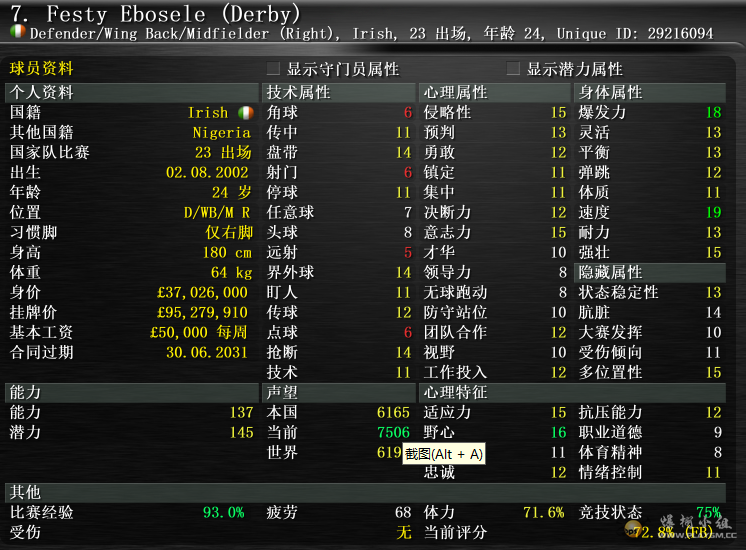746x550 pixels.
Task: Click the Irish flag icon beside player position line
Action: click(x=17, y=33)
